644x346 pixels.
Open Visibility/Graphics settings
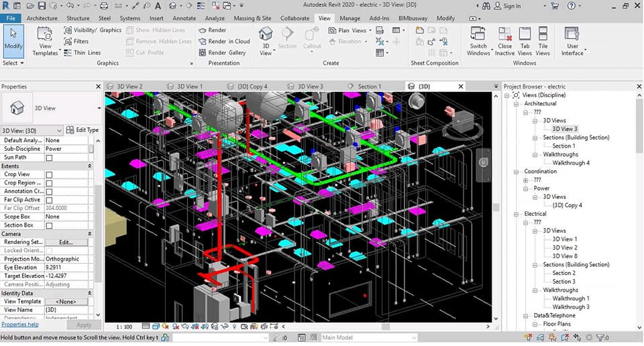point(93,30)
